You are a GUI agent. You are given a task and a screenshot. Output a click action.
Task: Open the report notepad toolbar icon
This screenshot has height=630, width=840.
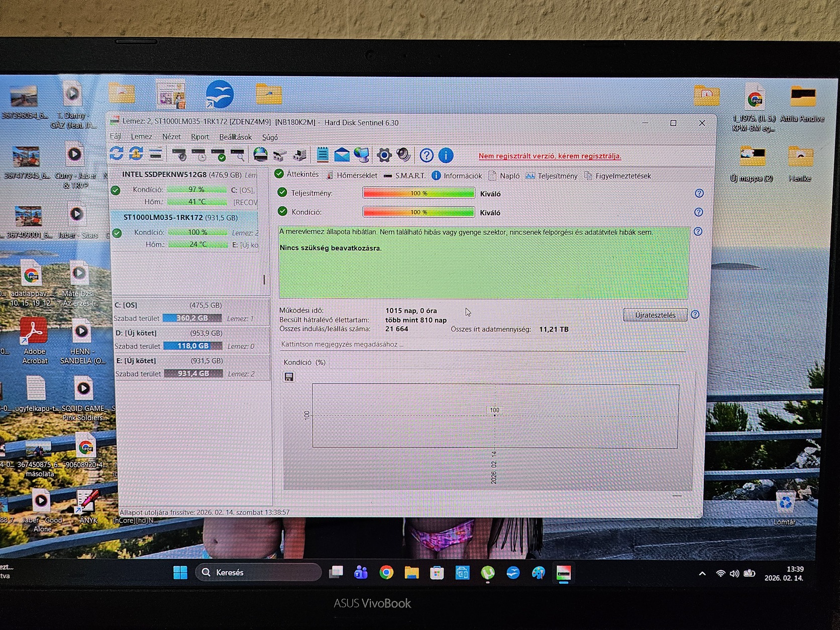tap(323, 155)
